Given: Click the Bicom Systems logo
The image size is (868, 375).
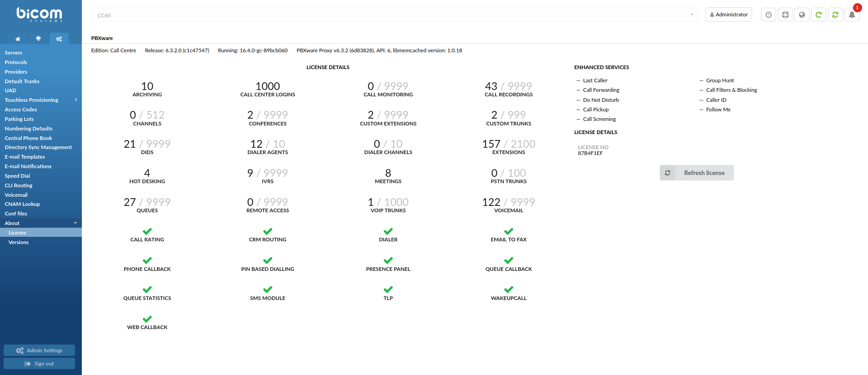Looking at the screenshot, I should 40,14.
